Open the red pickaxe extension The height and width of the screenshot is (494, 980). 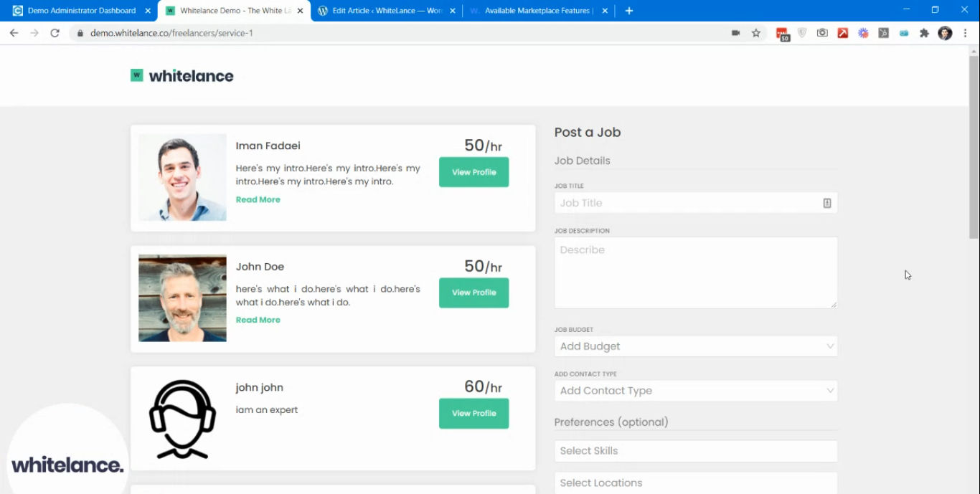(x=843, y=33)
